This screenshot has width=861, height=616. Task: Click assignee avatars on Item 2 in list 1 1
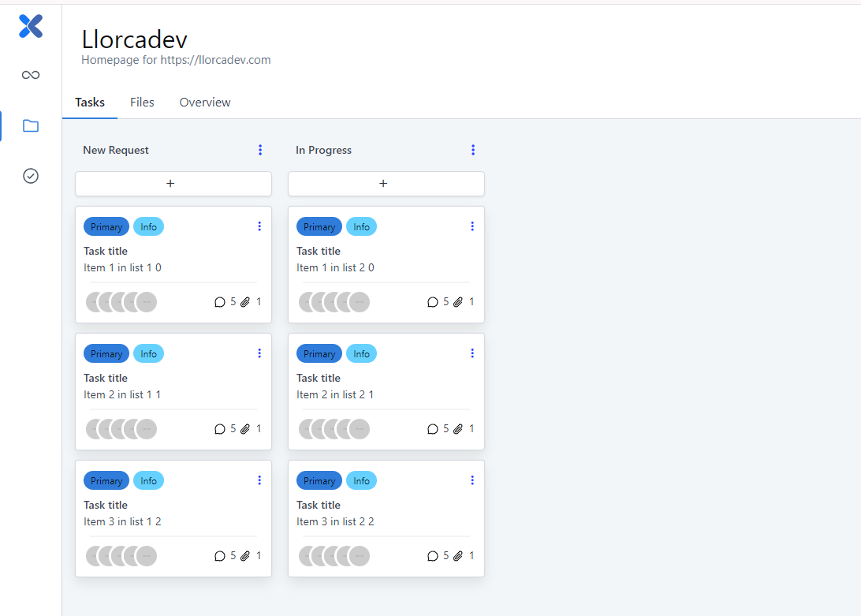[121, 429]
